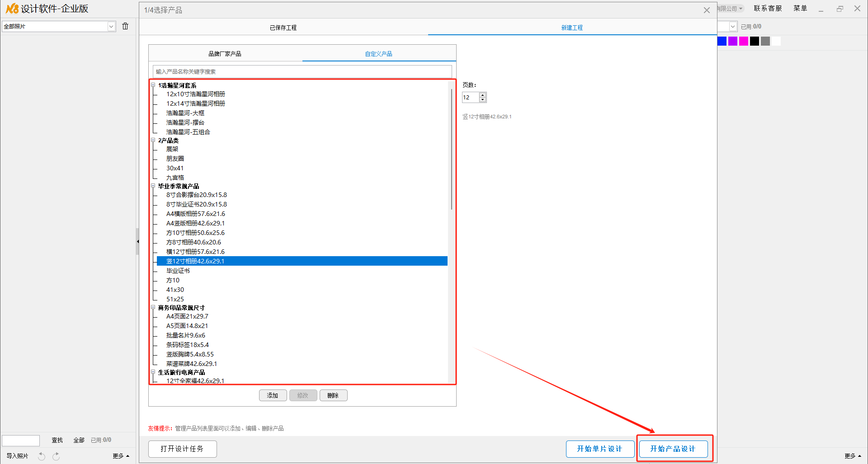Click 开始产品设计 button
The image size is (868, 464).
pos(673,449)
